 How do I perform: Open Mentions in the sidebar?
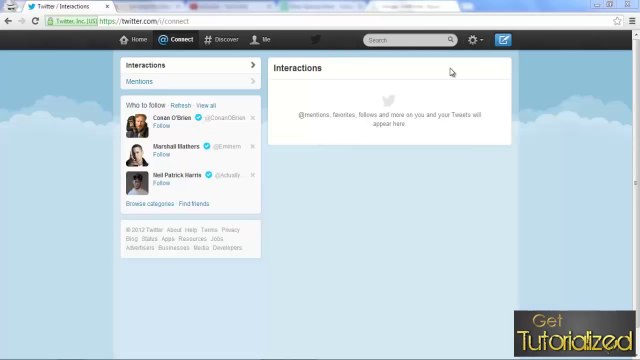pos(139,82)
